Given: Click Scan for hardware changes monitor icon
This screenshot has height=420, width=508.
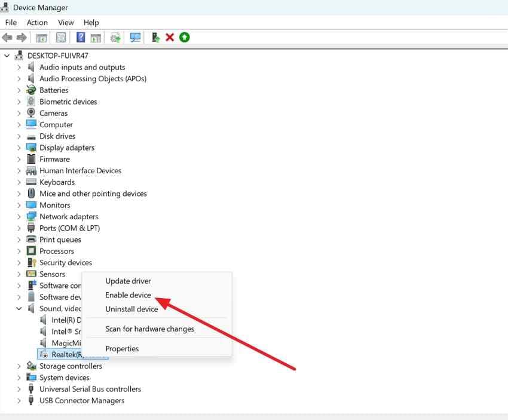Looking at the screenshot, I should tap(135, 38).
